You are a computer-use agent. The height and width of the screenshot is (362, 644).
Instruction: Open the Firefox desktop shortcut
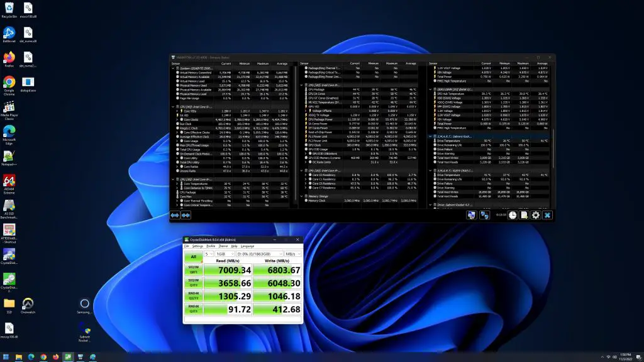pos(9,59)
